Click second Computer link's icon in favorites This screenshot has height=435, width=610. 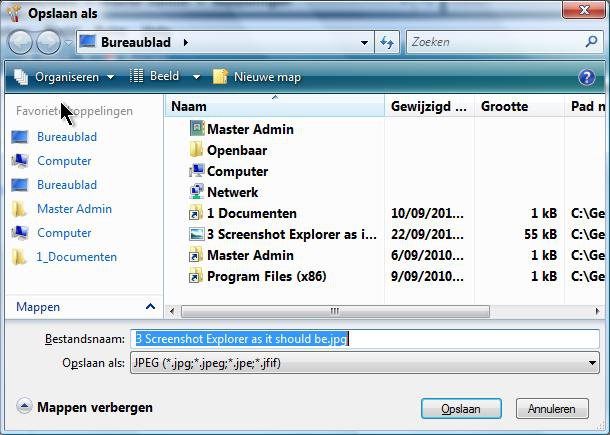tap(19, 233)
